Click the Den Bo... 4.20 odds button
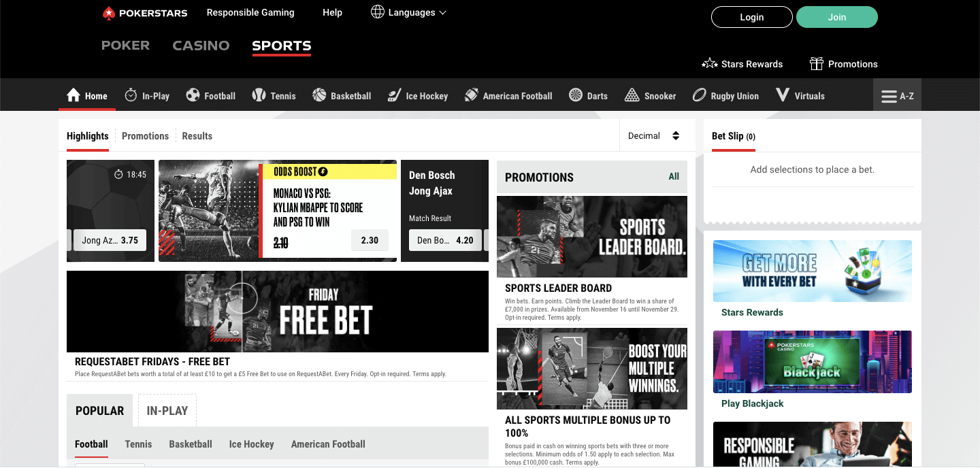This screenshot has height=468, width=980. point(445,240)
